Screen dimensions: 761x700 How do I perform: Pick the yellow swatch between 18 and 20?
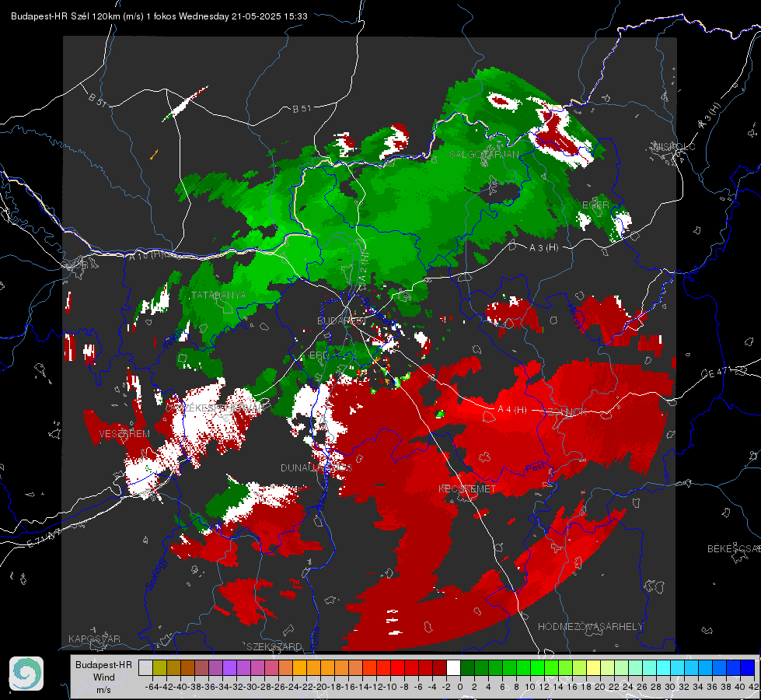point(593,668)
